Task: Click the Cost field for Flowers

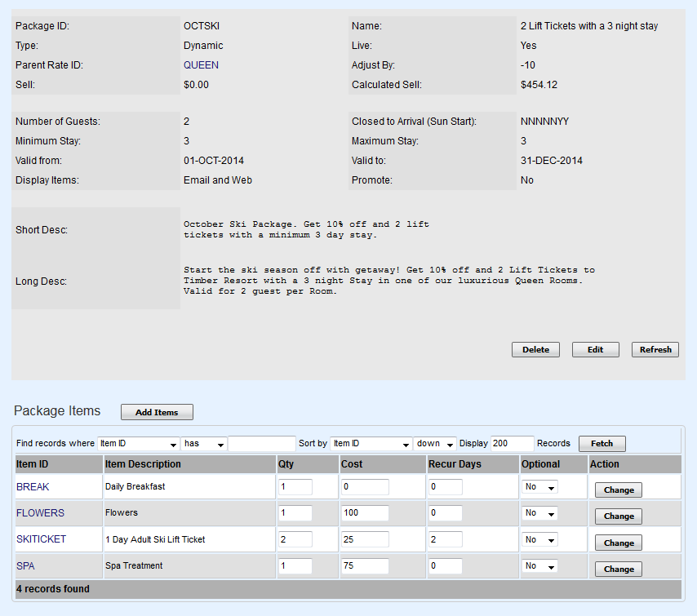Action: coord(365,513)
